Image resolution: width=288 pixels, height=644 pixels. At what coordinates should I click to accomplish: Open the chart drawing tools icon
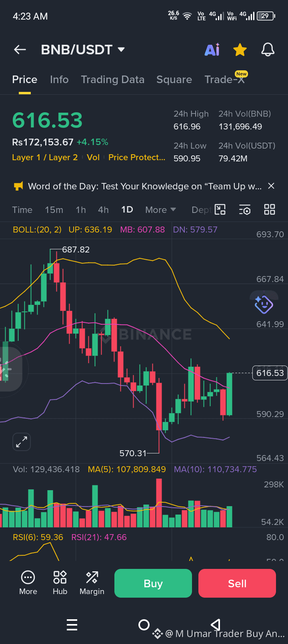pos(220,209)
